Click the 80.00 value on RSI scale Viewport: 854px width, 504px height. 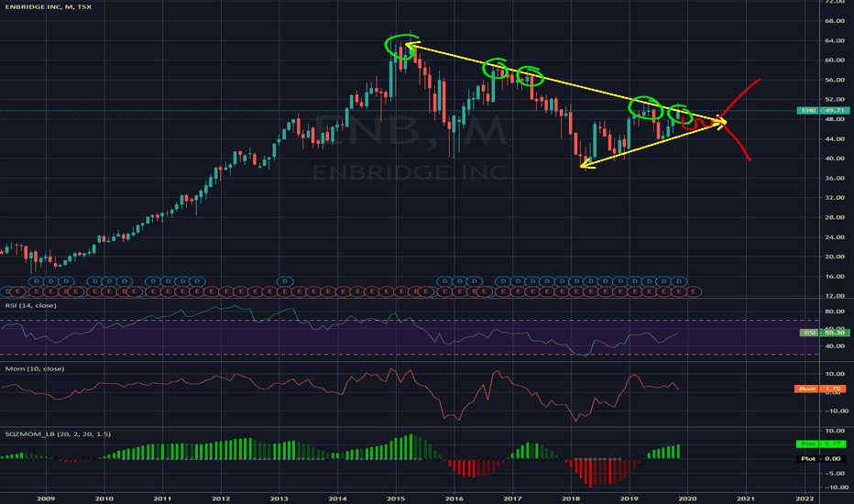pyautogui.click(x=835, y=312)
